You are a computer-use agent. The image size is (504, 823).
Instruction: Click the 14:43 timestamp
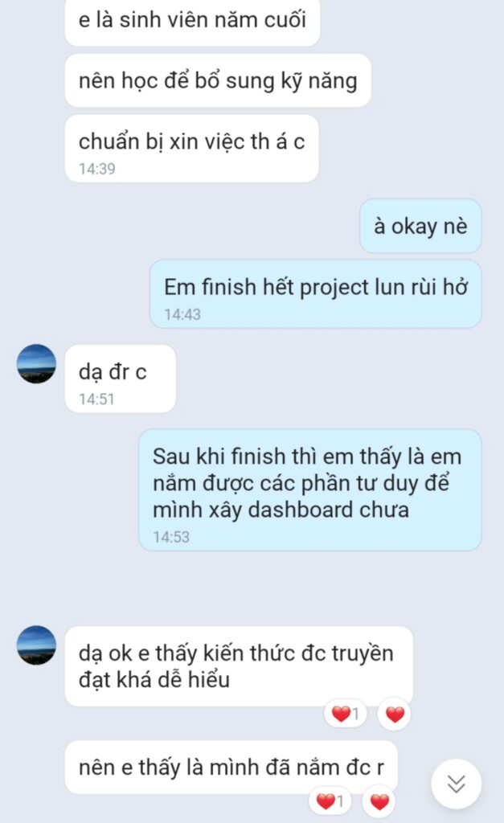click(x=182, y=314)
